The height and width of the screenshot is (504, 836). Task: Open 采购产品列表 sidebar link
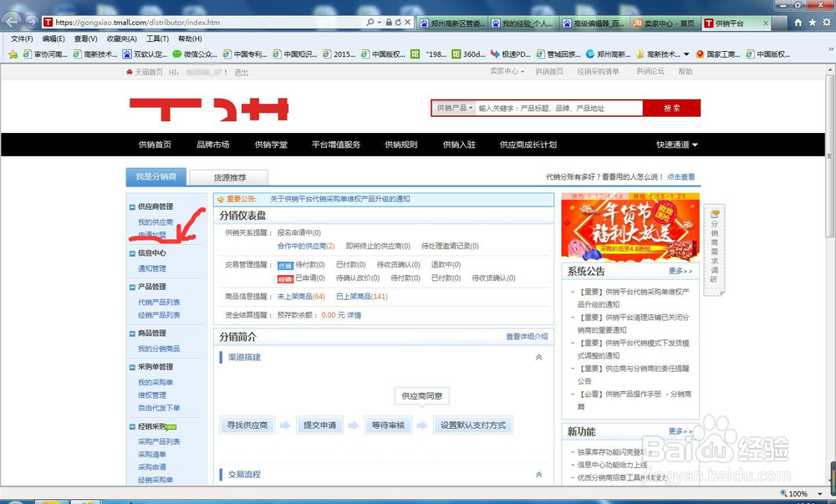(x=159, y=441)
